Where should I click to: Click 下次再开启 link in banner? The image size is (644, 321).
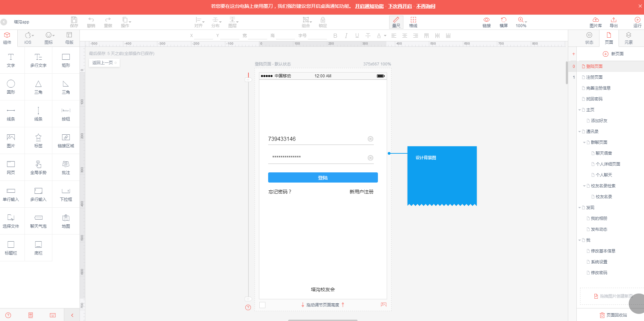(x=400, y=6)
